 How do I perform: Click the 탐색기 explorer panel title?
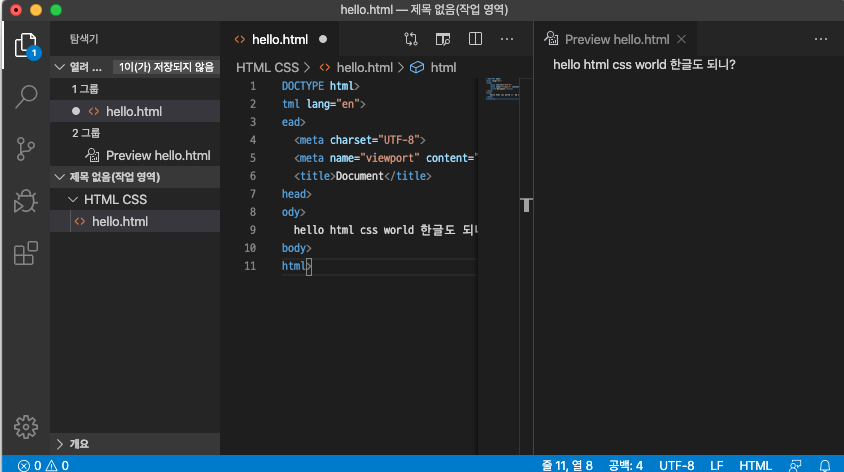click(84, 39)
